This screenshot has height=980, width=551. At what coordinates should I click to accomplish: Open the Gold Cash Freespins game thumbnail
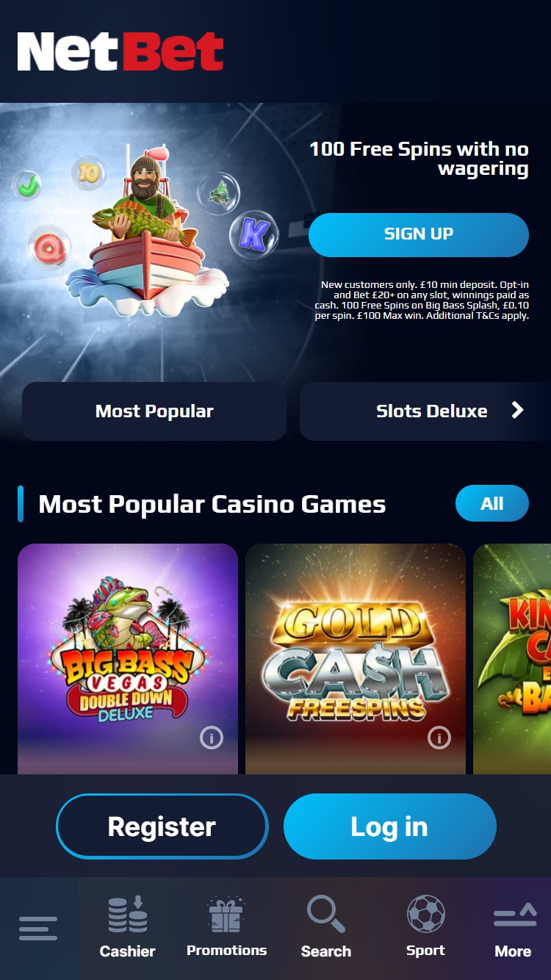356,658
